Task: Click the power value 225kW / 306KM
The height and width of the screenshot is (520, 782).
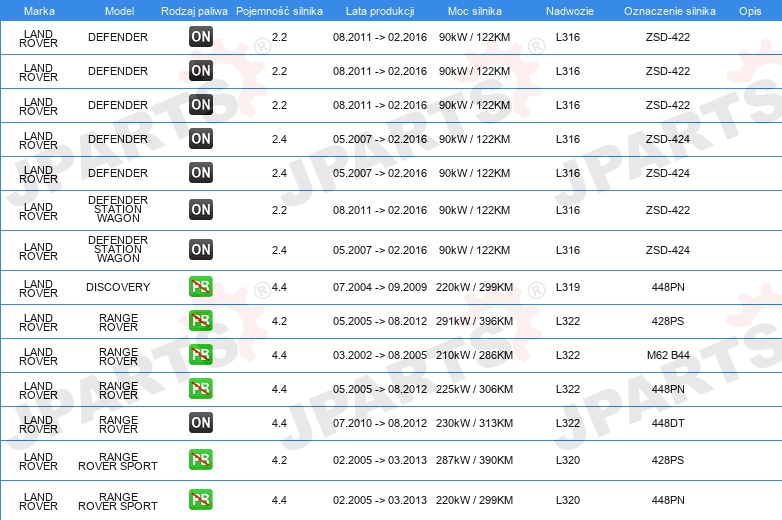Action: (474, 389)
